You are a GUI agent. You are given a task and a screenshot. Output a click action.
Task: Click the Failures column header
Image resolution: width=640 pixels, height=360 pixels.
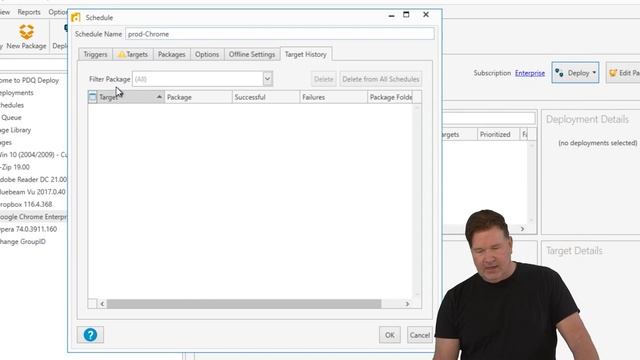click(x=333, y=97)
